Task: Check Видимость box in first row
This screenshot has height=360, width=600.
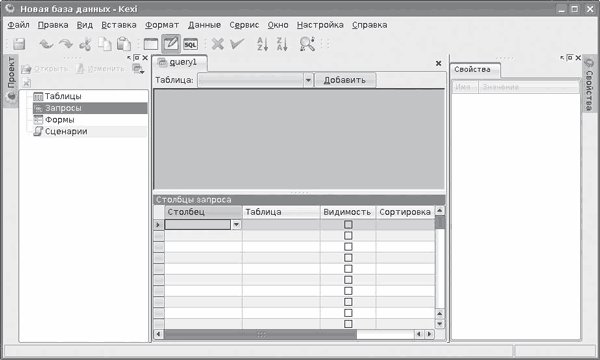Action: [x=348, y=225]
